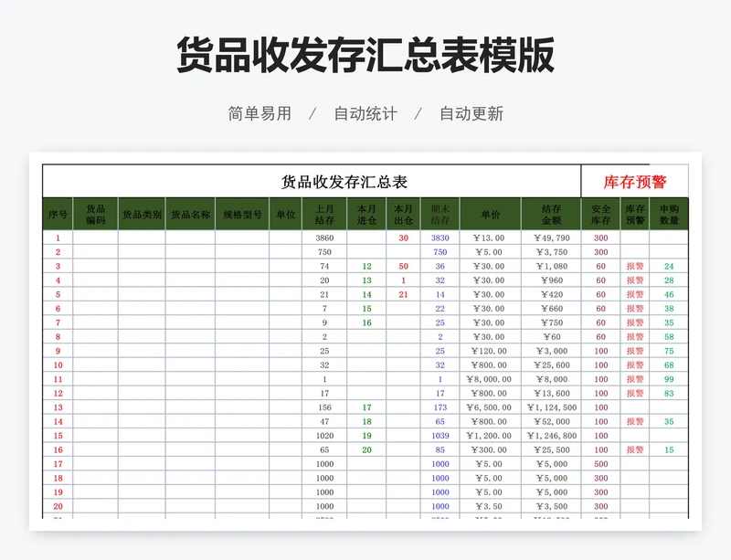The width and height of the screenshot is (731, 560).
Task: Click the ¥1,200.00 unit price cell
Action: [x=491, y=436]
